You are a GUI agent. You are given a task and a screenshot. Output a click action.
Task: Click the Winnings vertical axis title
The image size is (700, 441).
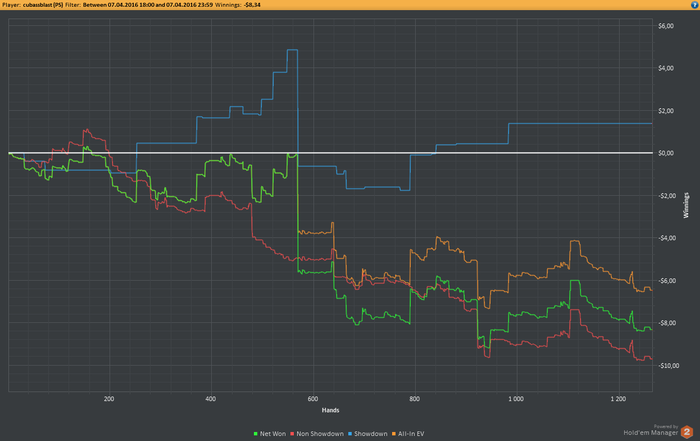click(686, 205)
